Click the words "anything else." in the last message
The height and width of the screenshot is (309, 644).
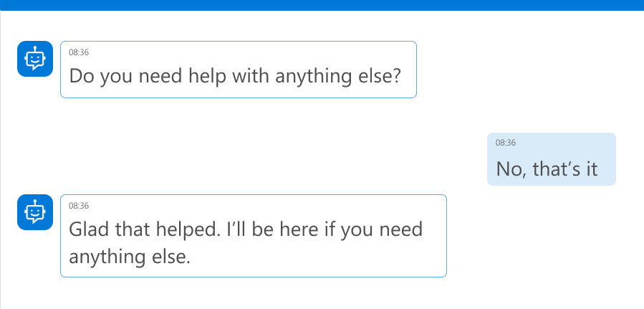point(130,256)
